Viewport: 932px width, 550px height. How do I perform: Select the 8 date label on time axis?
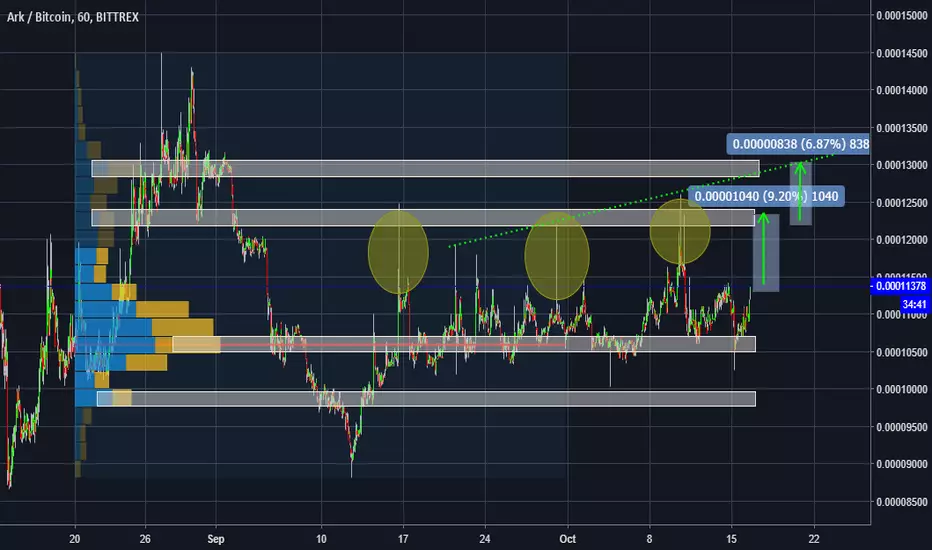[x=649, y=539]
